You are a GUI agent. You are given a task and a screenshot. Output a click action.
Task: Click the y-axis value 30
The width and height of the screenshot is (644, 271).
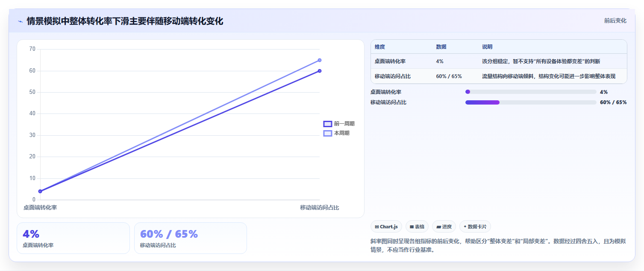32,135
